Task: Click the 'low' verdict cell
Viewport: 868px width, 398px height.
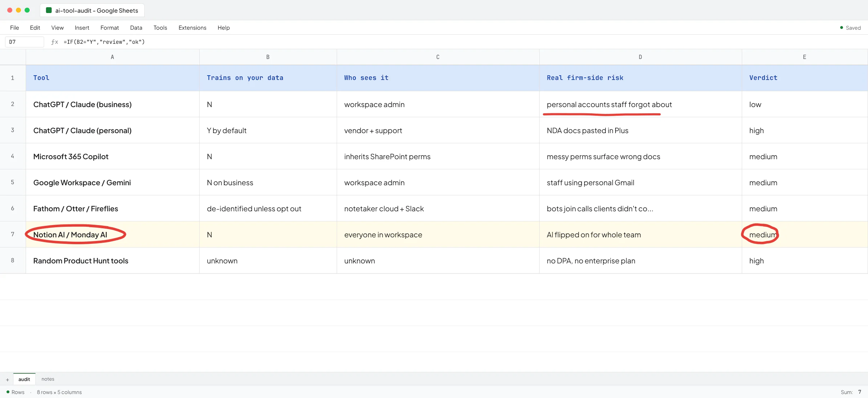Action: click(805, 104)
